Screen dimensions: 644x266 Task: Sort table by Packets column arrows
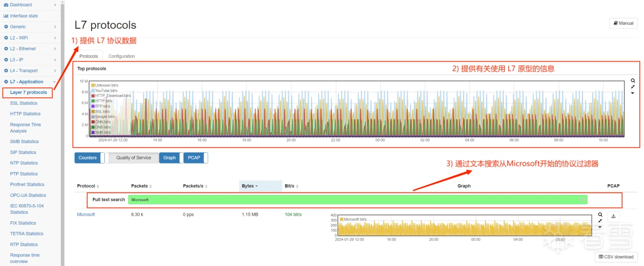click(150, 186)
